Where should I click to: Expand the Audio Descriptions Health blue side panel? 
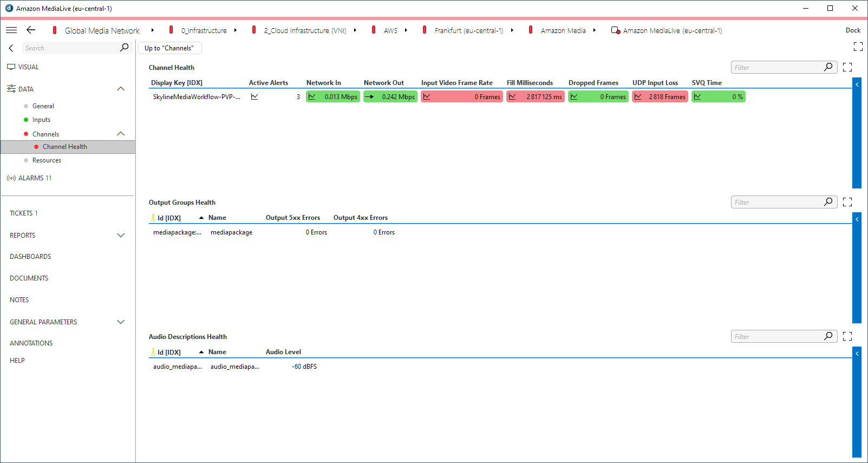coord(857,402)
